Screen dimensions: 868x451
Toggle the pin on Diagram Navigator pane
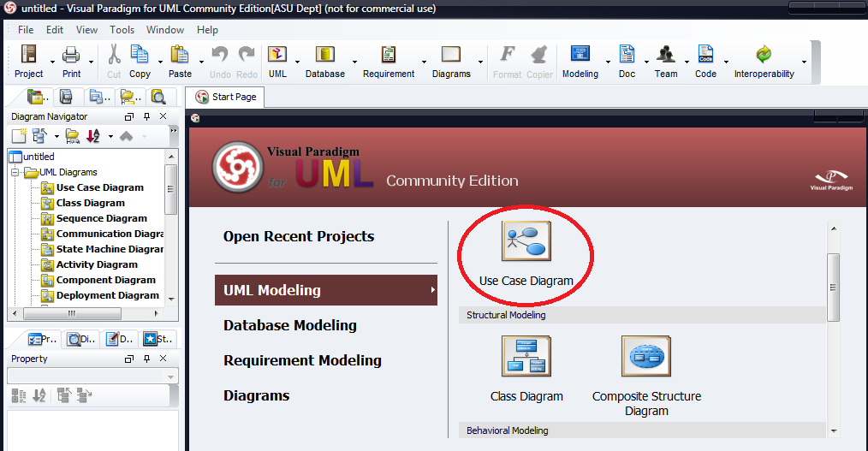pos(146,116)
